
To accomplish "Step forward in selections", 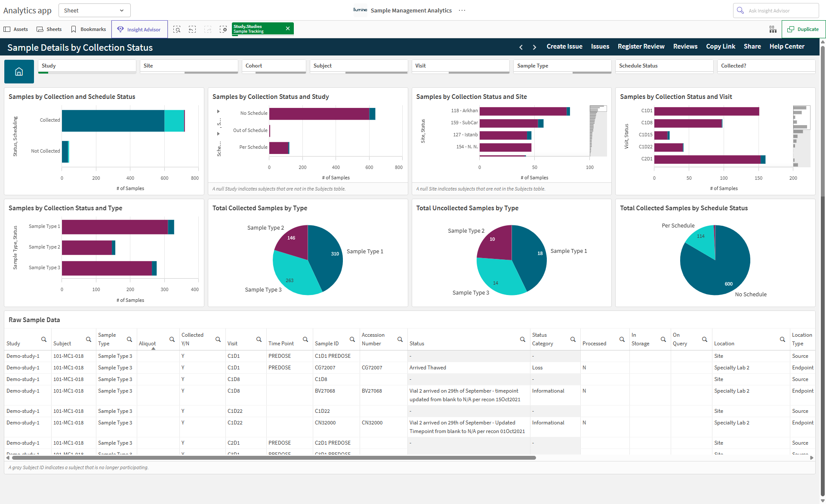I will tap(208, 29).
